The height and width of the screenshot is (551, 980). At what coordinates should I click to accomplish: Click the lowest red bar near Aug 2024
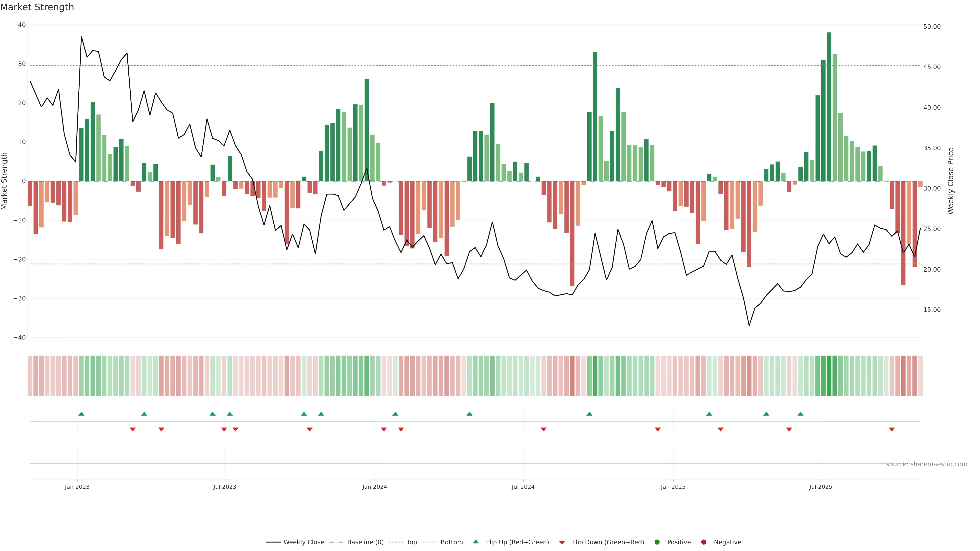tap(572, 233)
